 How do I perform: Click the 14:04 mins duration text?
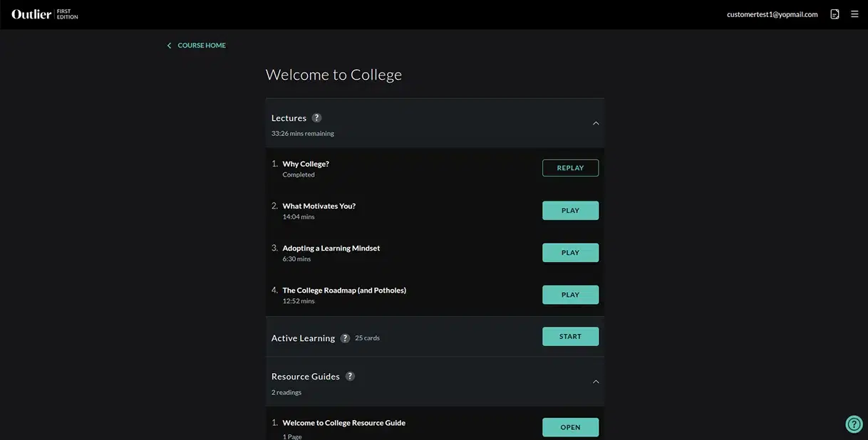[x=299, y=216]
